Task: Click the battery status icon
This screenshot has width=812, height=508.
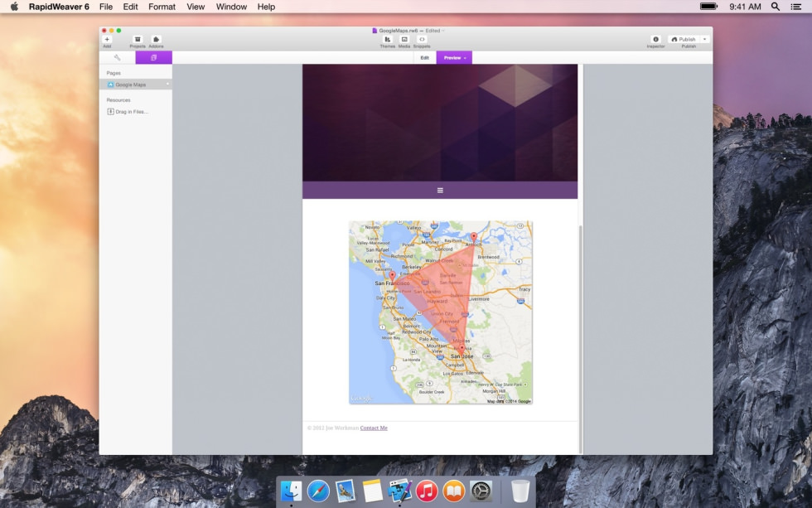Action: pos(709,7)
